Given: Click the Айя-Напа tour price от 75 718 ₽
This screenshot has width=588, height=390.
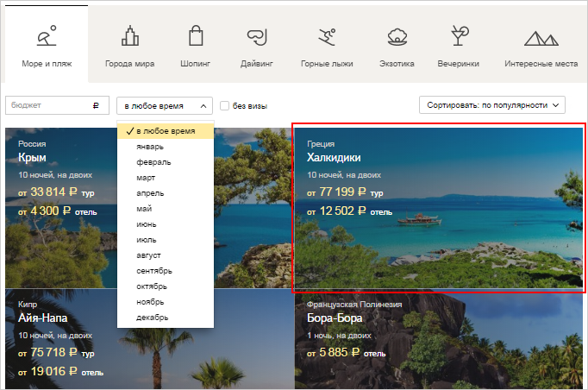Looking at the screenshot, I should coord(56,353).
